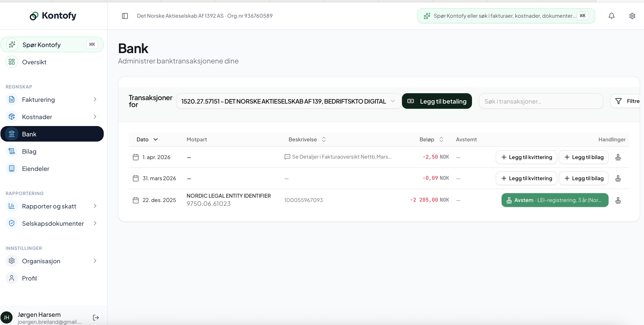
Task: Click the Kontofy logo
Action: tap(53, 16)
